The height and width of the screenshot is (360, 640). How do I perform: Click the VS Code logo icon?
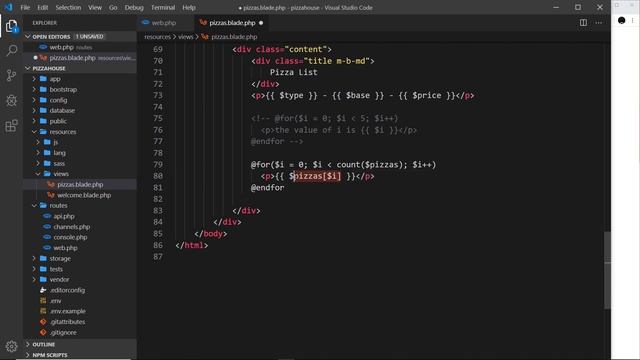pos(8,7)
